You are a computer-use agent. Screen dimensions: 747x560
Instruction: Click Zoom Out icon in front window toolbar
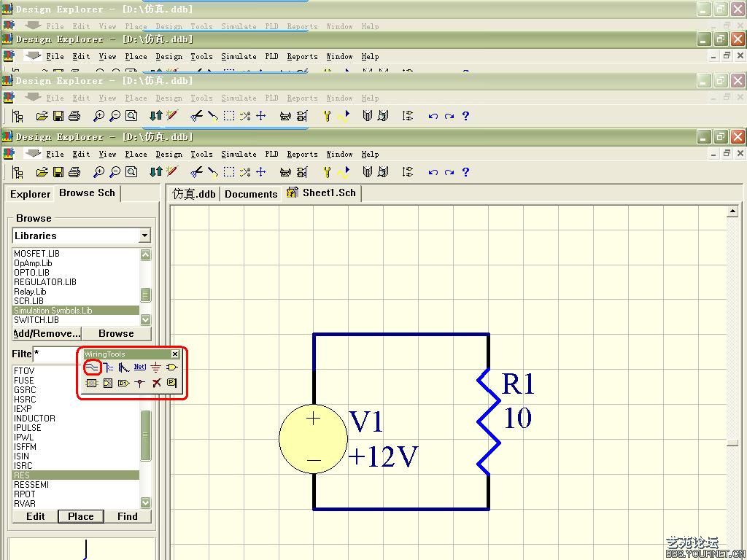pos(115,172)
